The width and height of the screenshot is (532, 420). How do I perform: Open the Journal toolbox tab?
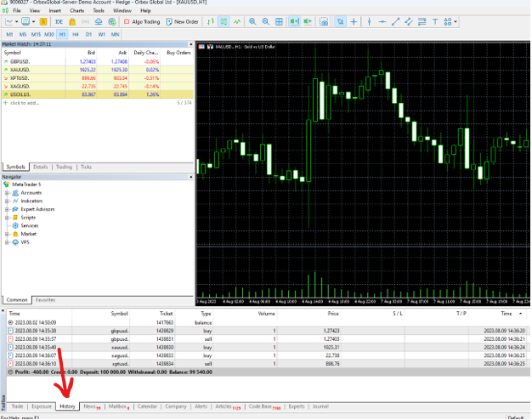click(320, 406)
